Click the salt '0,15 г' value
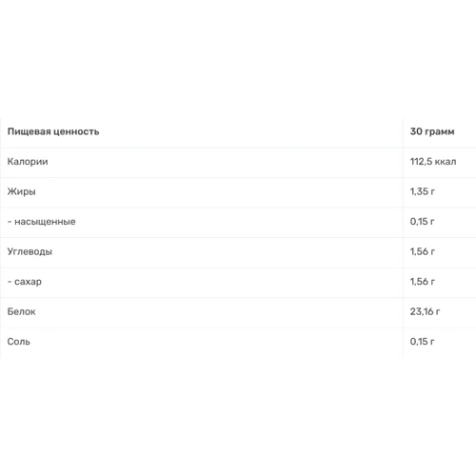The width and height of the screenshot is (476, 476). point(422,341)
